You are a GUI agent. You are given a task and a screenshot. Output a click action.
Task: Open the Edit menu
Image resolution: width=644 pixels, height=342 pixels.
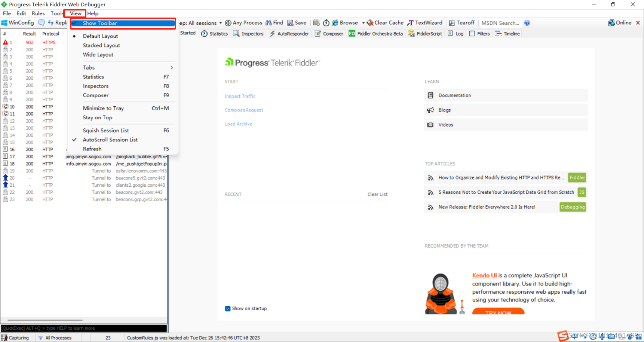tap(21, 13)
